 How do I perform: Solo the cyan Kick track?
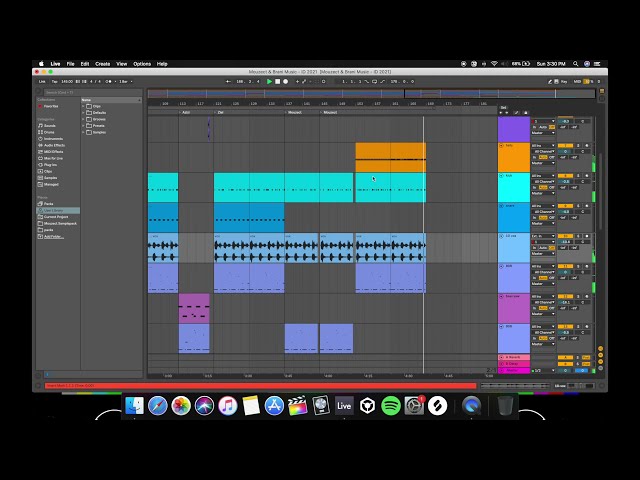pyautogui.click(x=578, y=176)
